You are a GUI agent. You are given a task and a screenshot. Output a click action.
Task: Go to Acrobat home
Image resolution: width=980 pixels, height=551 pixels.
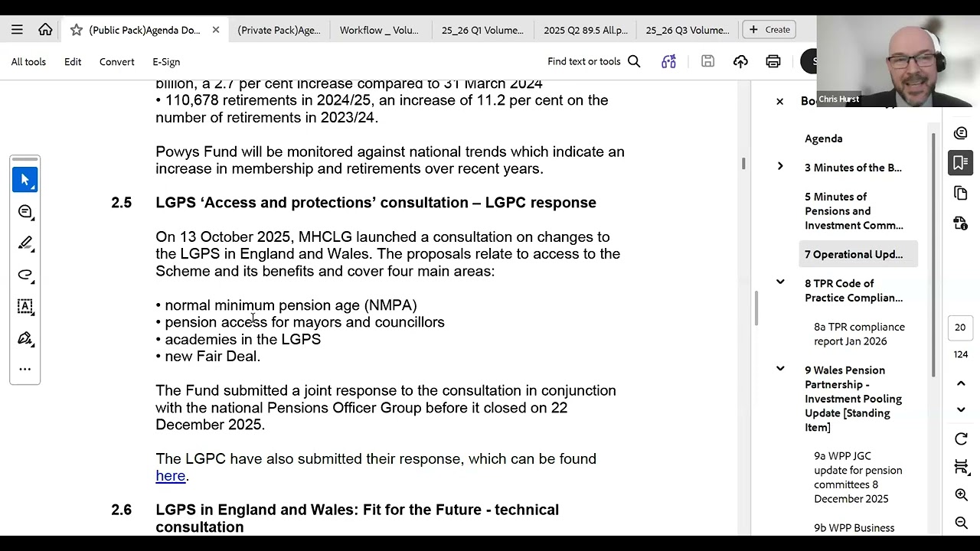pyautogui.click(x=45, y=30)
